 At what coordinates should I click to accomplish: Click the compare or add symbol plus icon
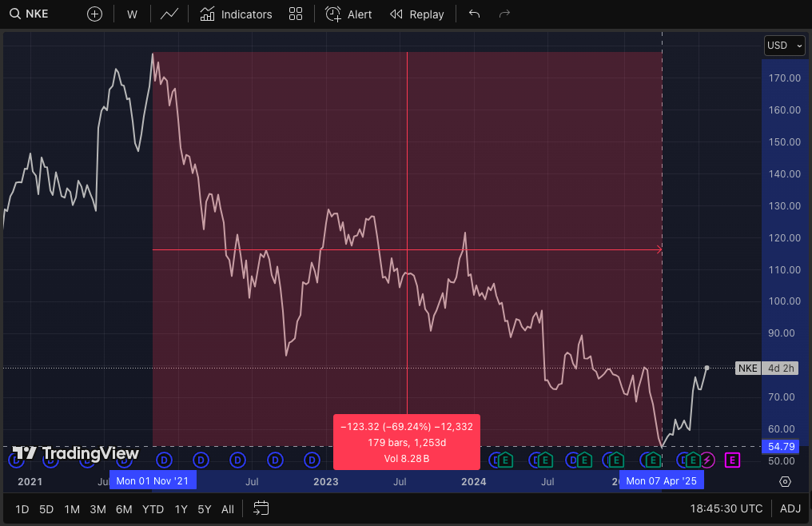(x=95, y=14)
